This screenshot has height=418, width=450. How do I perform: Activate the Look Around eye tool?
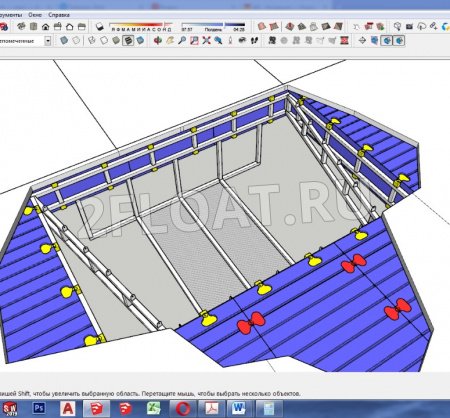(x=243, y=41)
